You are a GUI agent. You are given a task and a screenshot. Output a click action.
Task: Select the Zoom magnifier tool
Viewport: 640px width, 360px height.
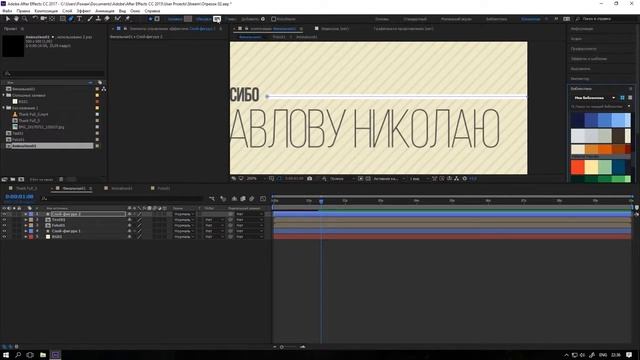point(24,19)
